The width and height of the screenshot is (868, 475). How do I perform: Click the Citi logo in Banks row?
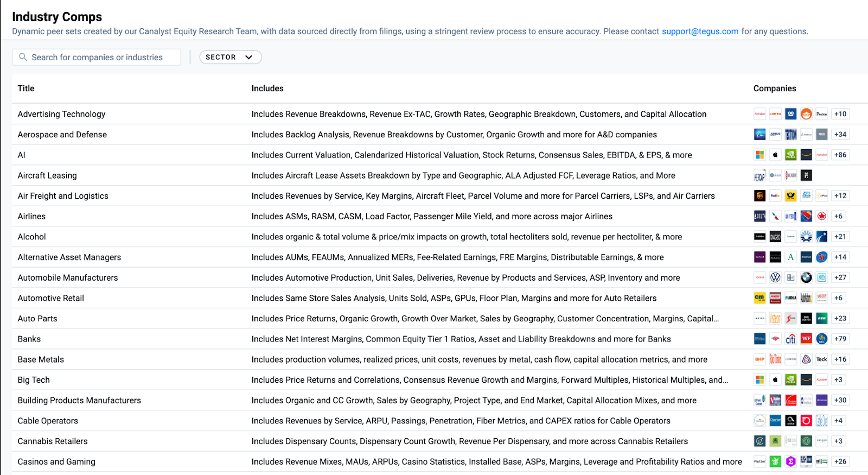click(x=791, y=339)
